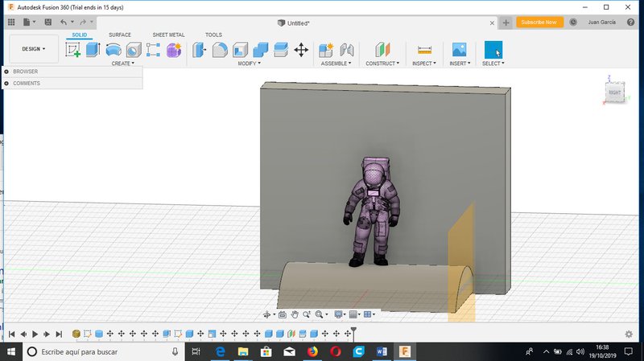Open the Modify dropdown menu
Viewport: 644px width, 361px height.
click(251, 64)
